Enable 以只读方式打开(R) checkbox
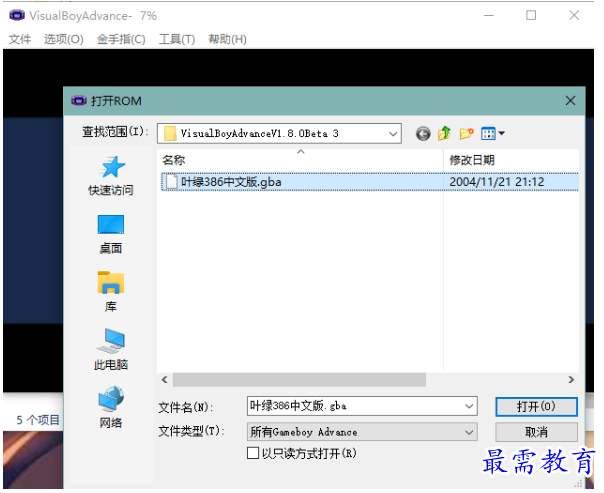Image resolution: width=604 pixels, height=493 pixels. (253, 453)
